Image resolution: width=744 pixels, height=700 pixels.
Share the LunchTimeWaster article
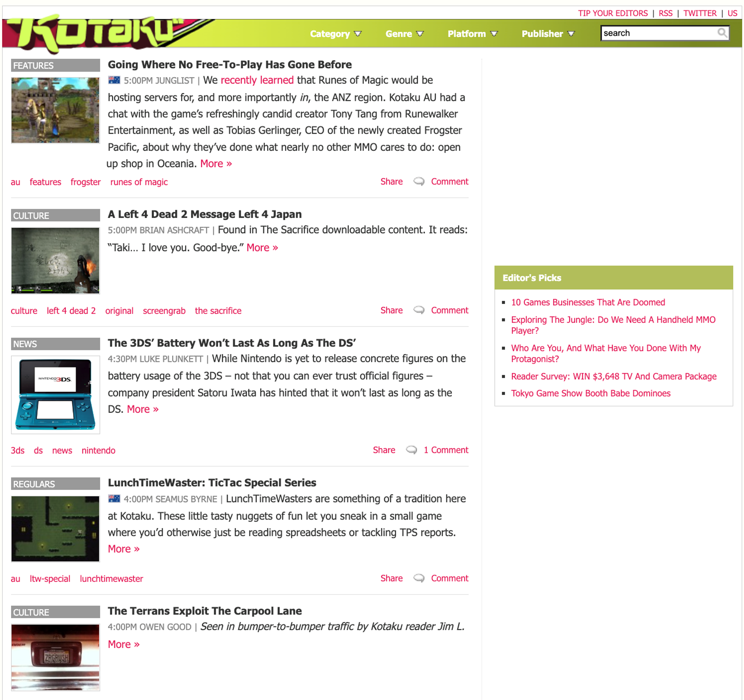pyautogui.click(x=391, y=578)
